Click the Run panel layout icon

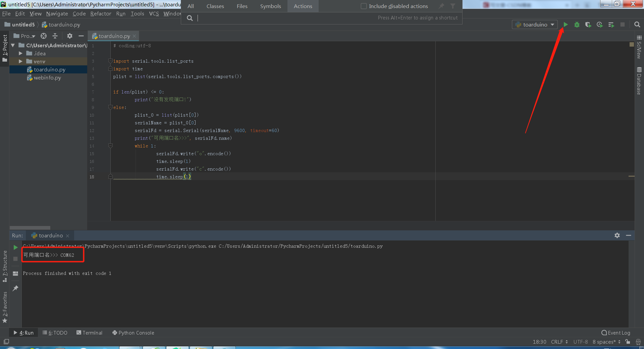coord(15,274)
